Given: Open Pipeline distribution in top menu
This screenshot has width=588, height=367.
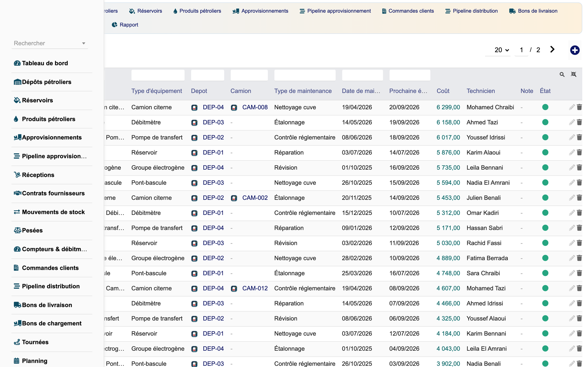Looking at the screenshot, I should [471, 11].
